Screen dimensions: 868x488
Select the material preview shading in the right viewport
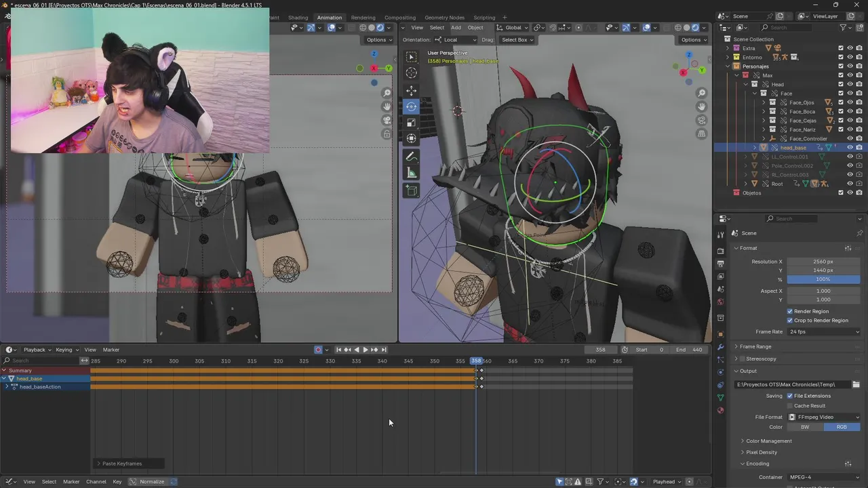click(694, 28)
